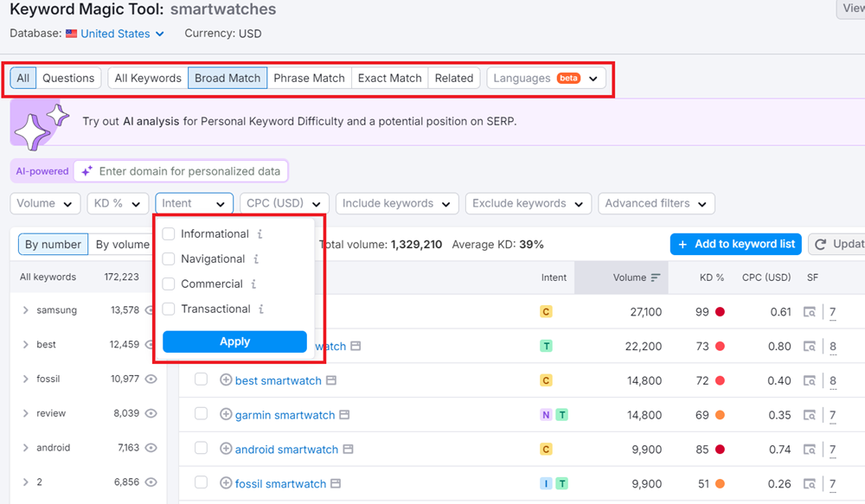Select the best smartwatch row checkbox
Image resolution: width=865 pixels, height=504 pixels.
click(202, 380)
